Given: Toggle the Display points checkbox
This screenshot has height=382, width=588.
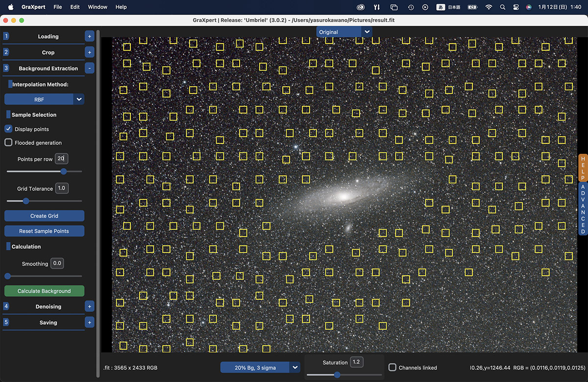Looking at the screenshot, I should point(8,129).
